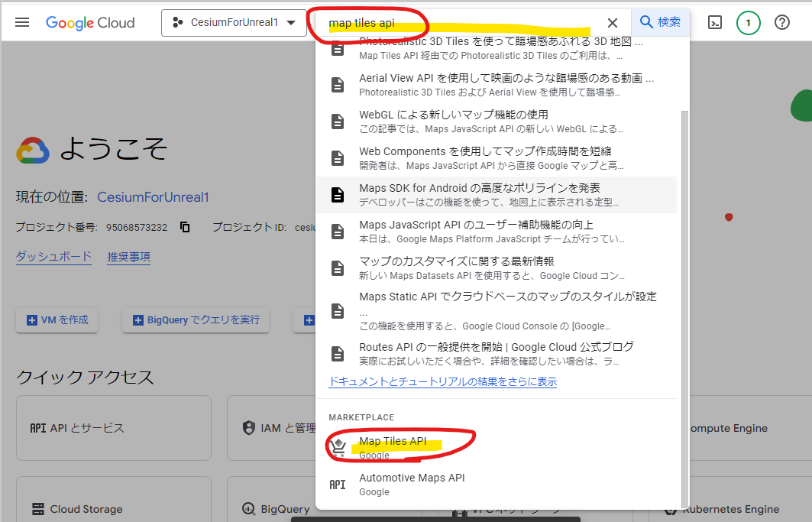812x522 pixels.
Task: Select Map Tiles API marketplace result
Action: [496, 448]
